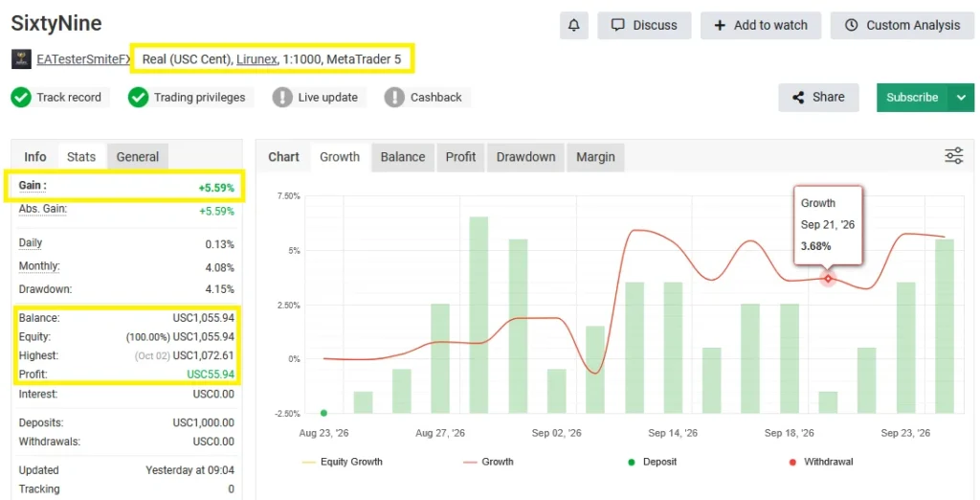Open the EATesterSmiteFX profile link

(x=84, y=59)
